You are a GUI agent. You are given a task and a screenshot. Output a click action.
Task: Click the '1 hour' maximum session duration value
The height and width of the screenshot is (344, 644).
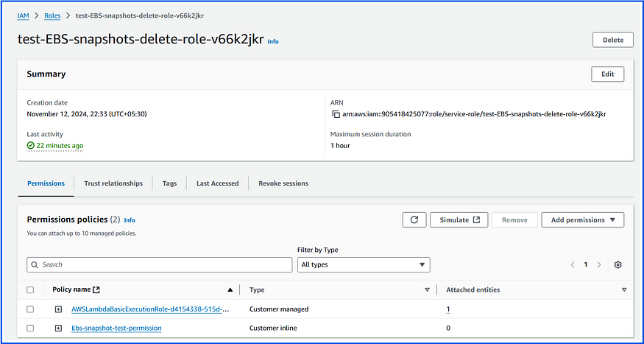pyautogui.click(x=340, y=146)
